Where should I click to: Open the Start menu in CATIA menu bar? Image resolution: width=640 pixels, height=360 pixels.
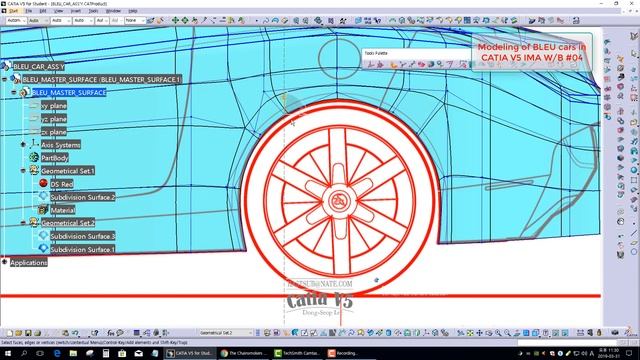[13, 11]
